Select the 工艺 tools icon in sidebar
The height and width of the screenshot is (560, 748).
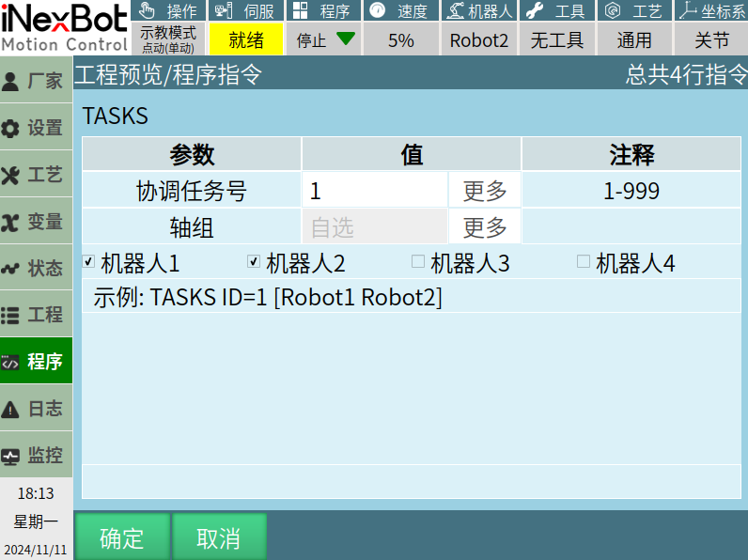(x=11, y=176)
